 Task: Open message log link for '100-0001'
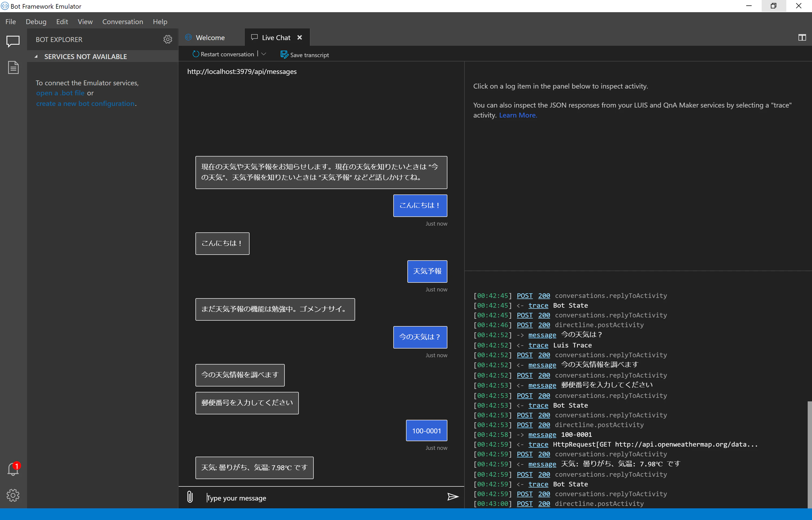tap(542, 435)
